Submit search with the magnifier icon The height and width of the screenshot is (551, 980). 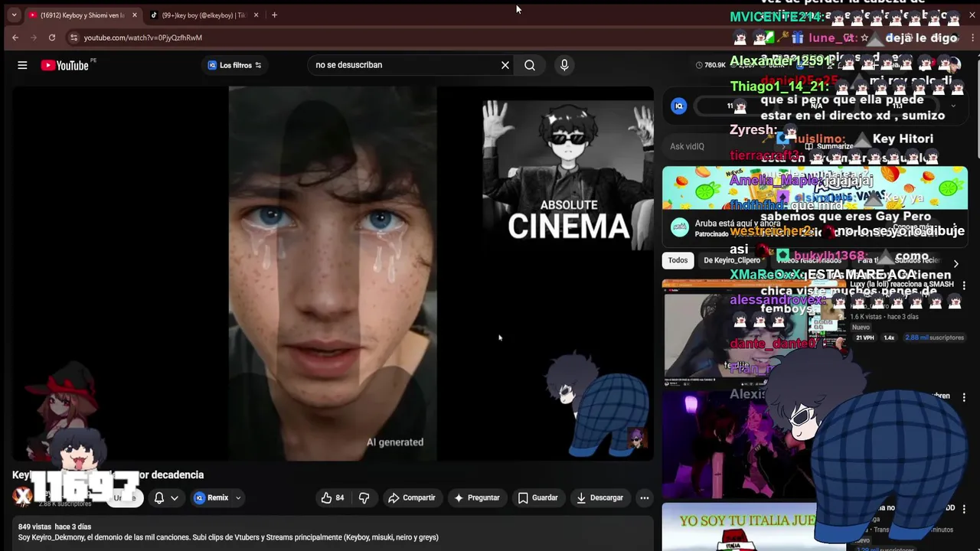(x=530, y=65)
